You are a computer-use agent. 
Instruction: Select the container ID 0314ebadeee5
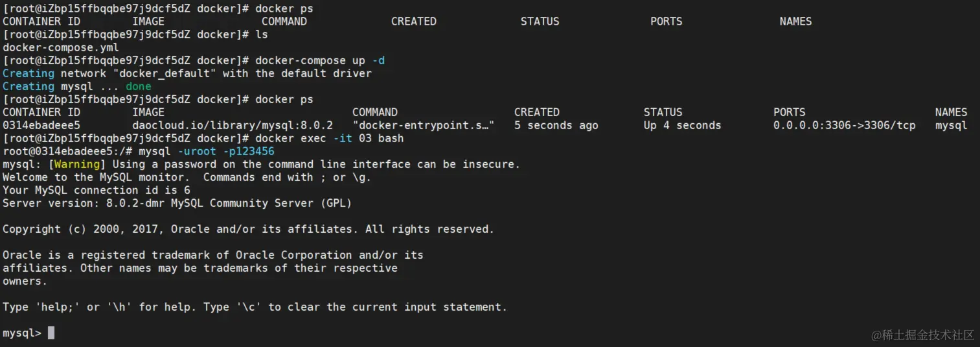[x=41, y=125]
